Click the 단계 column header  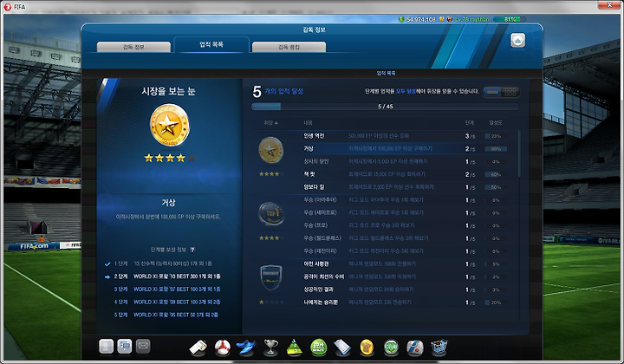pos(469,123)
